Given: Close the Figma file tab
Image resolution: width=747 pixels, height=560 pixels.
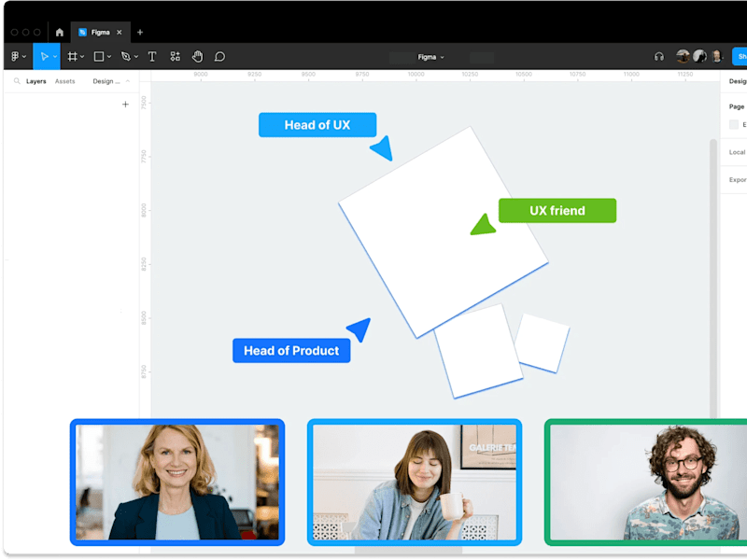Looking at the screenshot, I should [x=120, y=33].
